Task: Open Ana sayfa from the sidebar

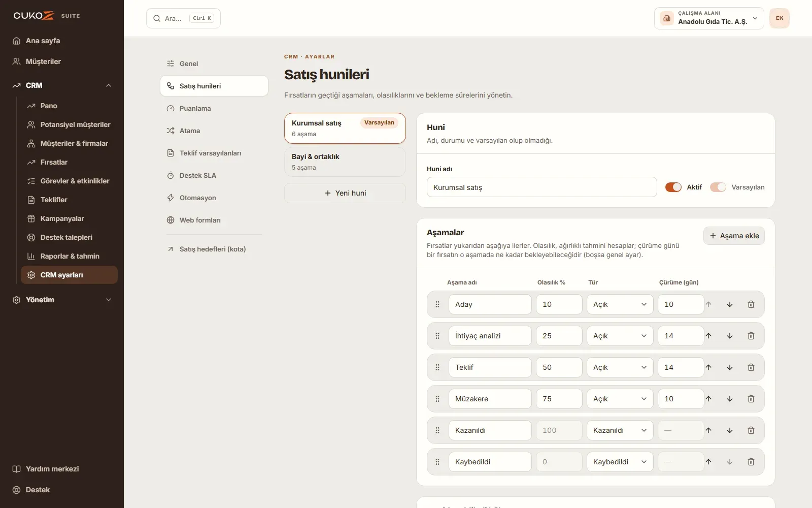Action: click(x=62, y=41)
